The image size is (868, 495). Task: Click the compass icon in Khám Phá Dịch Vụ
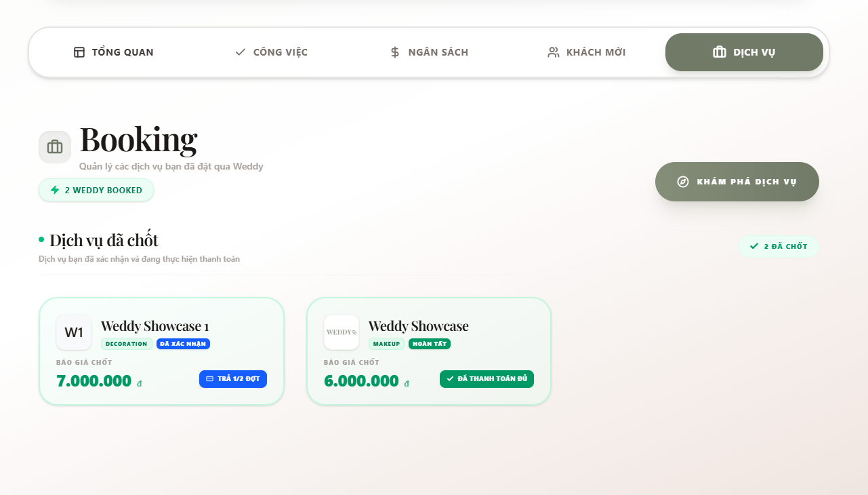(x=683, y=182)
